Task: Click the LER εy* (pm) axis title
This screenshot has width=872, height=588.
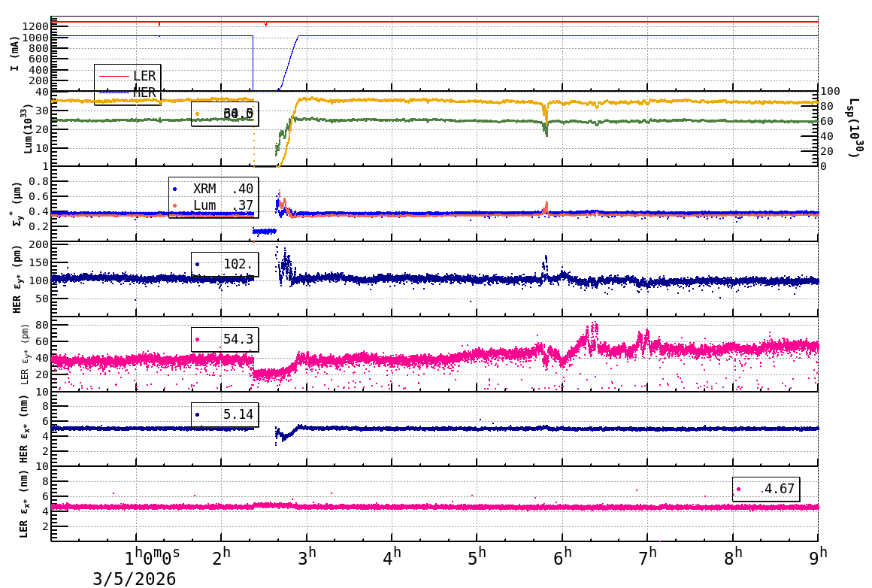Action: coord(25,354)
